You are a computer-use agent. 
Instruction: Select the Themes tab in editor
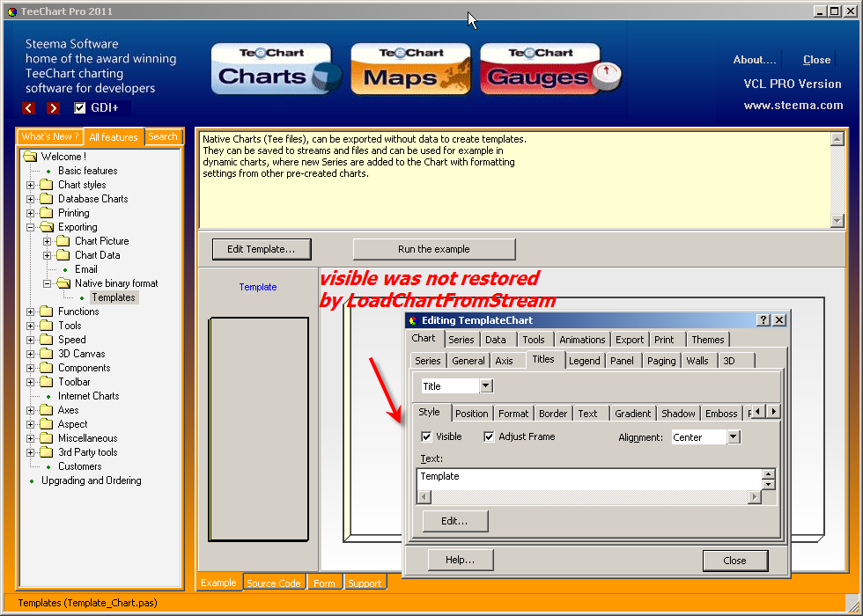tap(708, 340)
